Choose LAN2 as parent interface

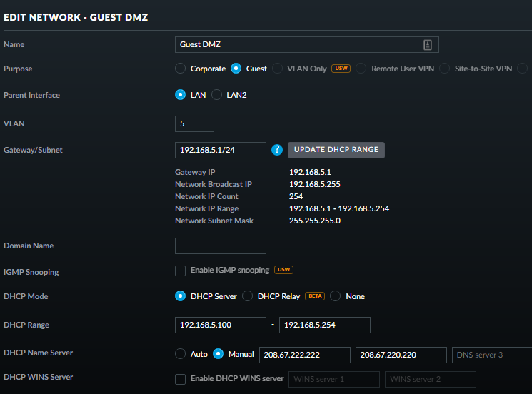tap(217, 95)
